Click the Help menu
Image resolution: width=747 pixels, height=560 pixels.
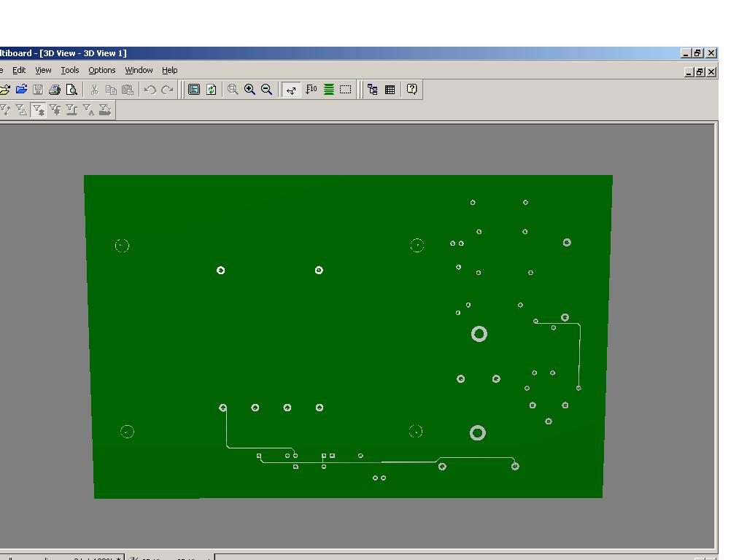click(x=170, y=70)
